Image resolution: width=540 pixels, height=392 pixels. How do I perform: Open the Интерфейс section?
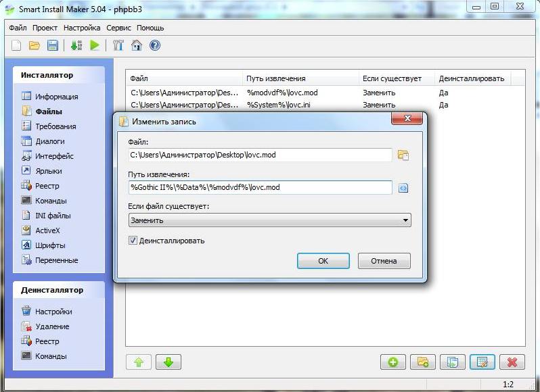[47, 156]
